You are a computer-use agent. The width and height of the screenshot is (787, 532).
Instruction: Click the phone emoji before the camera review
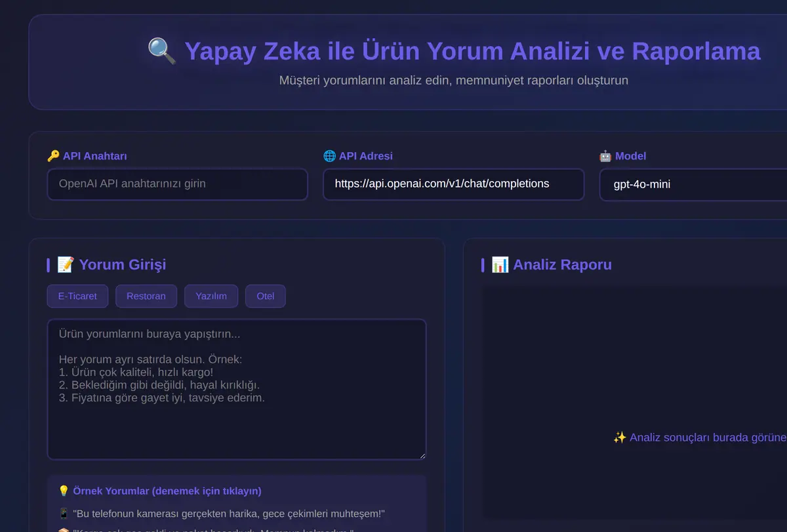[x=64, y=514]
